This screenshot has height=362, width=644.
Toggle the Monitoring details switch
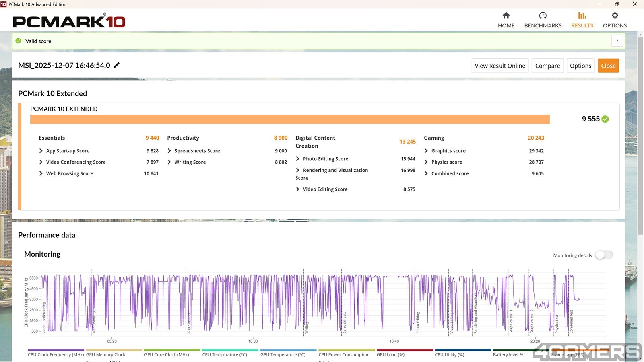pos(604,255)
